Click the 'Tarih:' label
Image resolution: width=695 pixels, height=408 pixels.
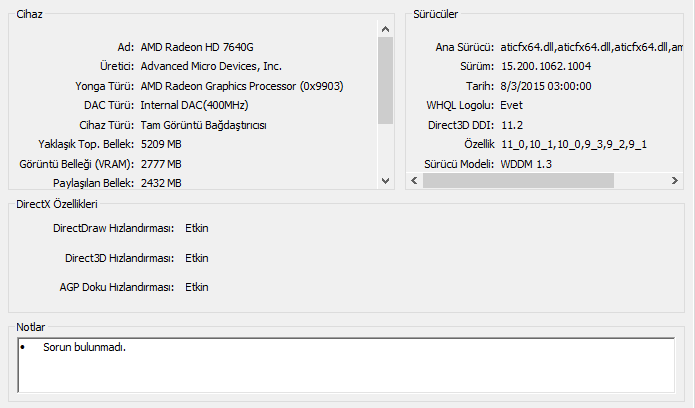click(x=480, y=86)
